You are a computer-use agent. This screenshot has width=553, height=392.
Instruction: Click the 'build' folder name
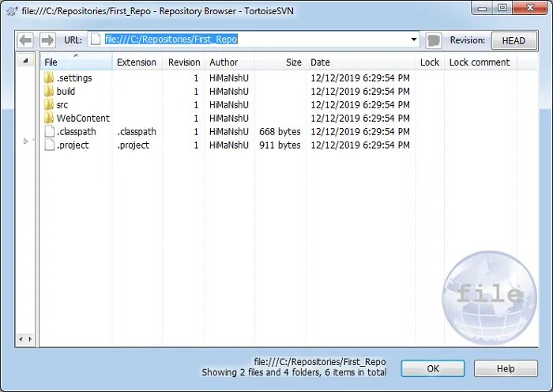(66, 92)
